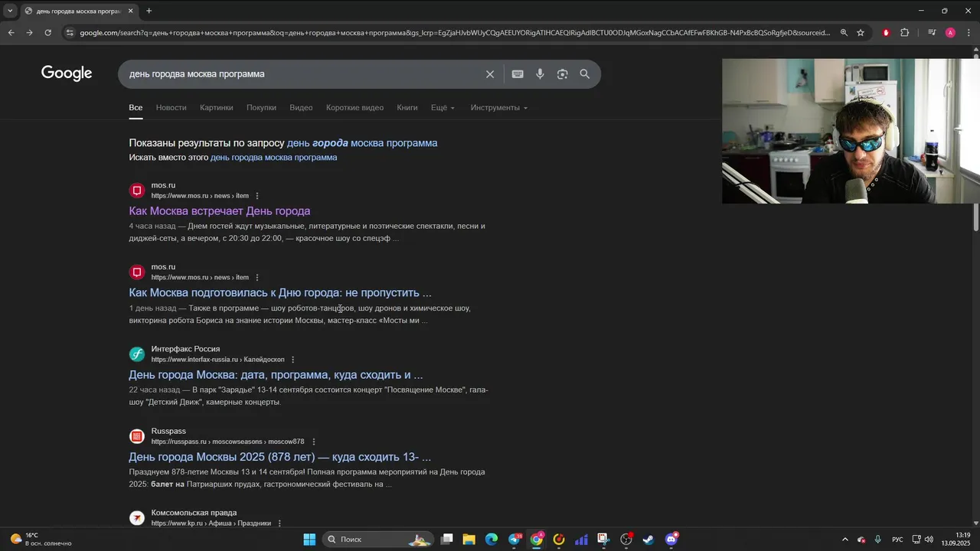Viewport: 980px width, 551px height.
Task: Open File Explorer from the taskbar
Action: click(x=469, y=540)
